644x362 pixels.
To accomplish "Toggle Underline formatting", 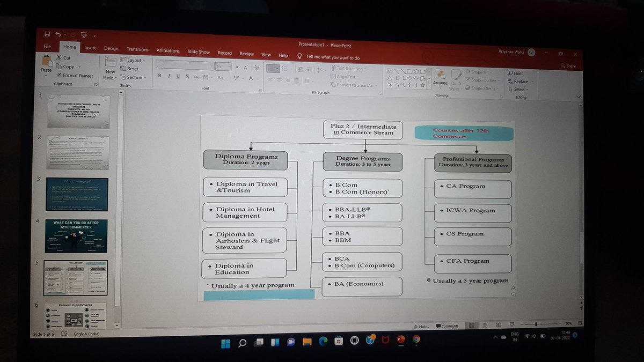I will 178,77.
